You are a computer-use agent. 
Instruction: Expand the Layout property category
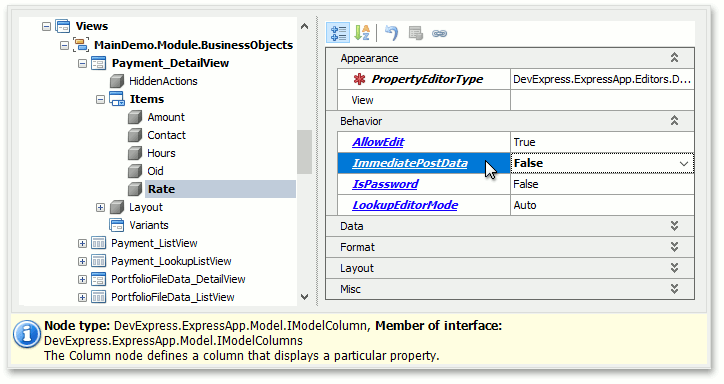674,268
